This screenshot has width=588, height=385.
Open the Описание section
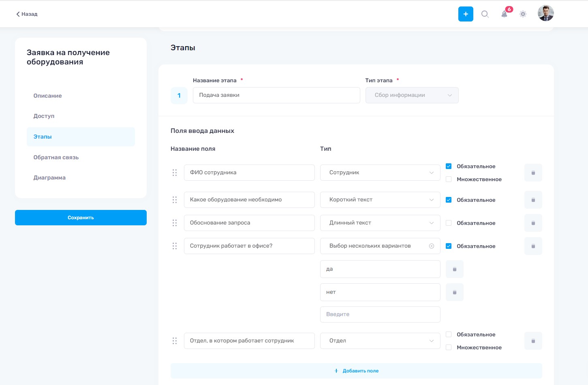[x=47, y=96]
